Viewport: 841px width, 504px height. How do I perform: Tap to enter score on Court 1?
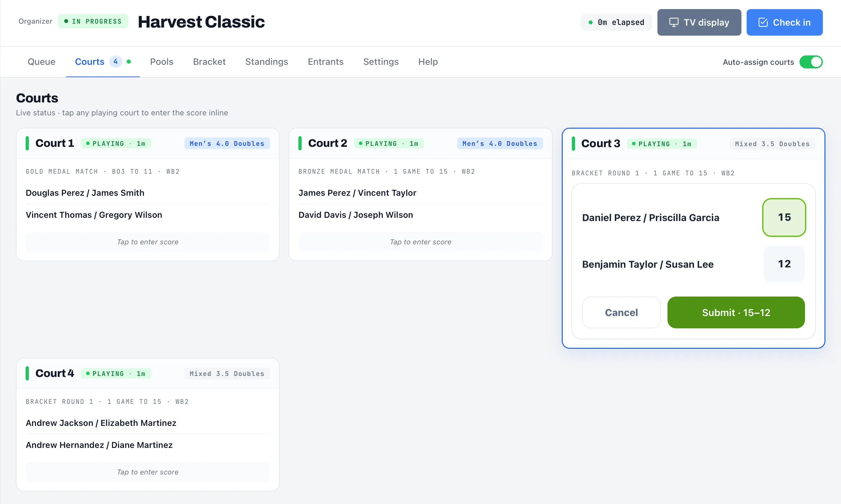coord(148,242)
